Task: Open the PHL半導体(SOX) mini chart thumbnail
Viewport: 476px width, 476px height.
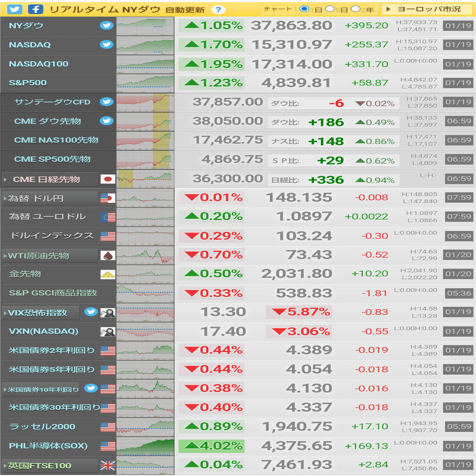Action: click(145, 446)
